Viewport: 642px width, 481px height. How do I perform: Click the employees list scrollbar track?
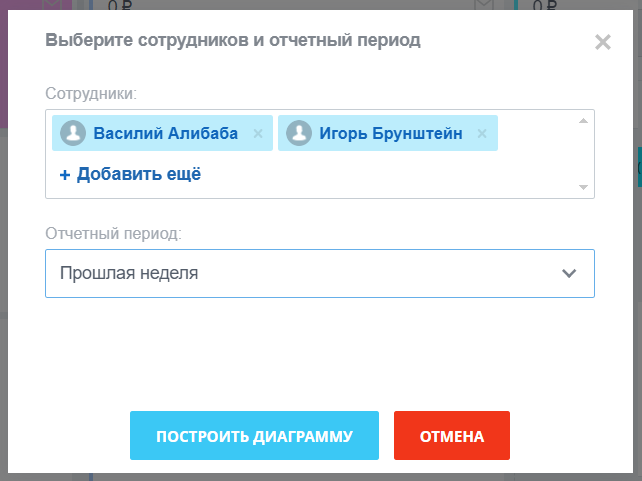click(583, 153)
